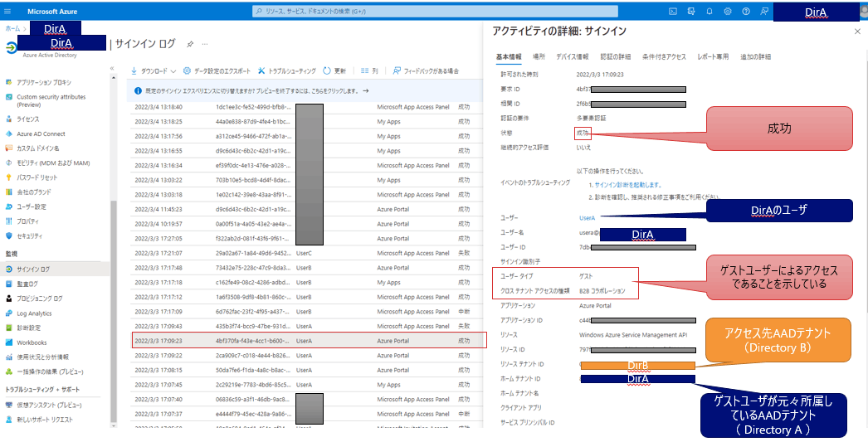The image size is (868, 442).
Task: Click the 新しいサポート リクエスト icon
Action: point(8,420)
